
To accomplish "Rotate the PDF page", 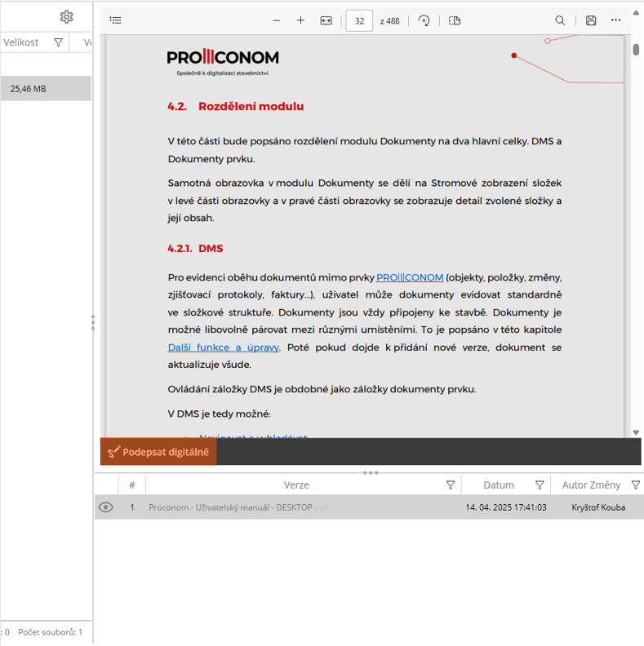I will click(x=424, y=20).
